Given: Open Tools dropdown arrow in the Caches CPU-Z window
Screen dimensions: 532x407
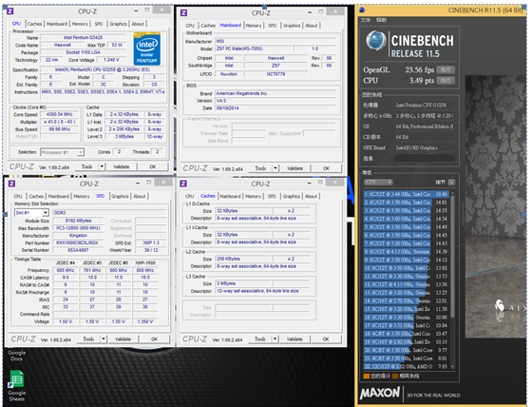Looking at the screenshot, I should 275,339.
